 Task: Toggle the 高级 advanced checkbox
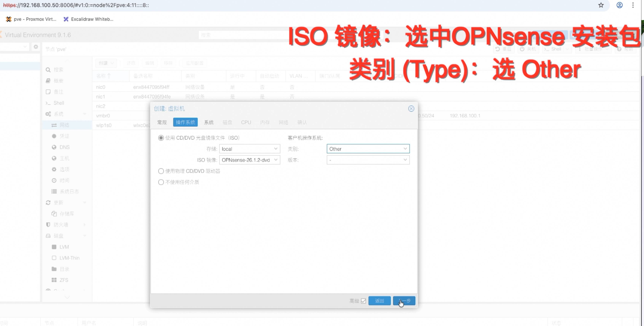pyautogui.click(x=364, y=301)
